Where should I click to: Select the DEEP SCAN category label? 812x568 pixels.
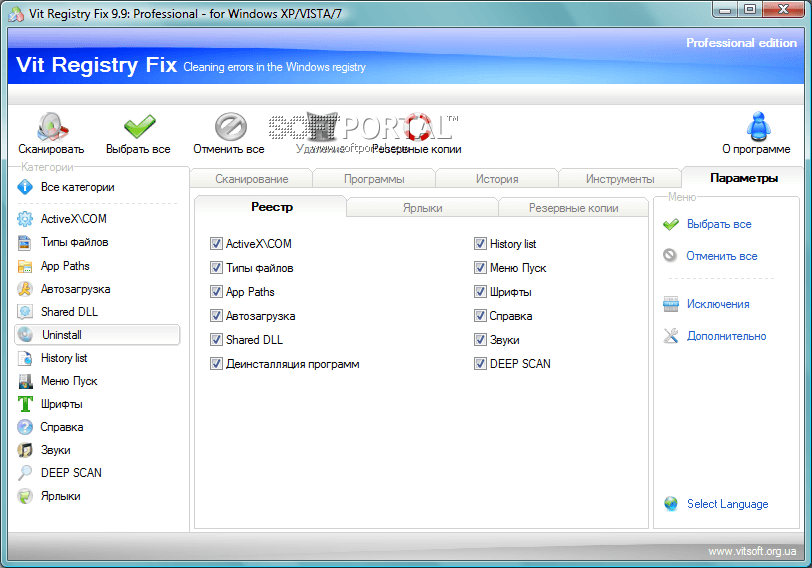point(71,473)
